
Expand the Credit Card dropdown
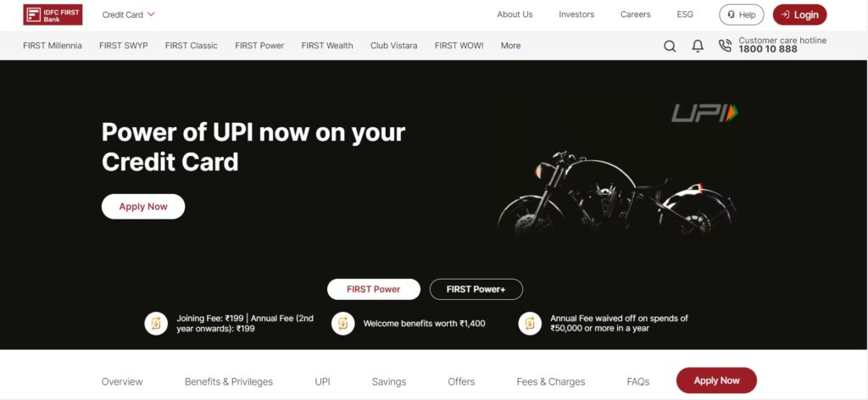129,15
